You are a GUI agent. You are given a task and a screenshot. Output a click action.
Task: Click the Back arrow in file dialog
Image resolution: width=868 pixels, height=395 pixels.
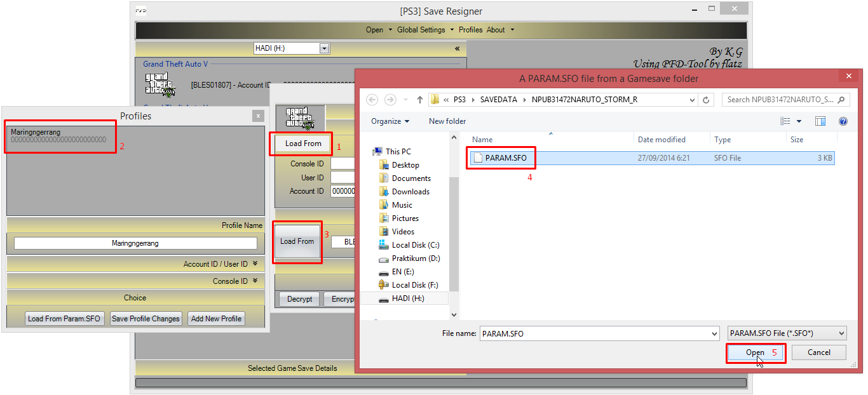pyautogui.click(x=372, y=100)
